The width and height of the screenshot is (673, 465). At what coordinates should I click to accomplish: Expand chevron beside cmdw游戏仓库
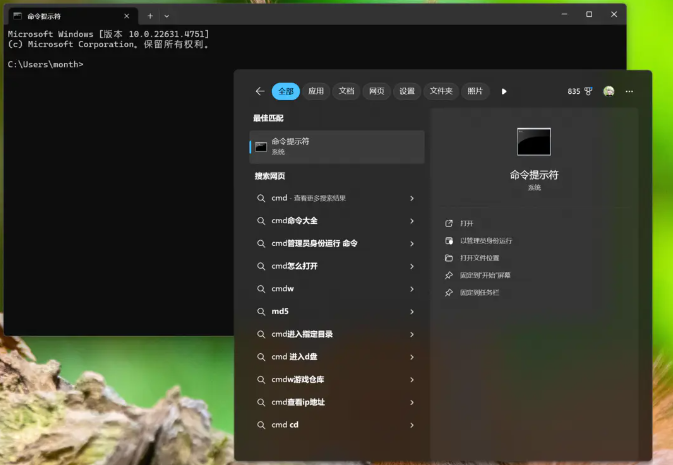(412, 380)
